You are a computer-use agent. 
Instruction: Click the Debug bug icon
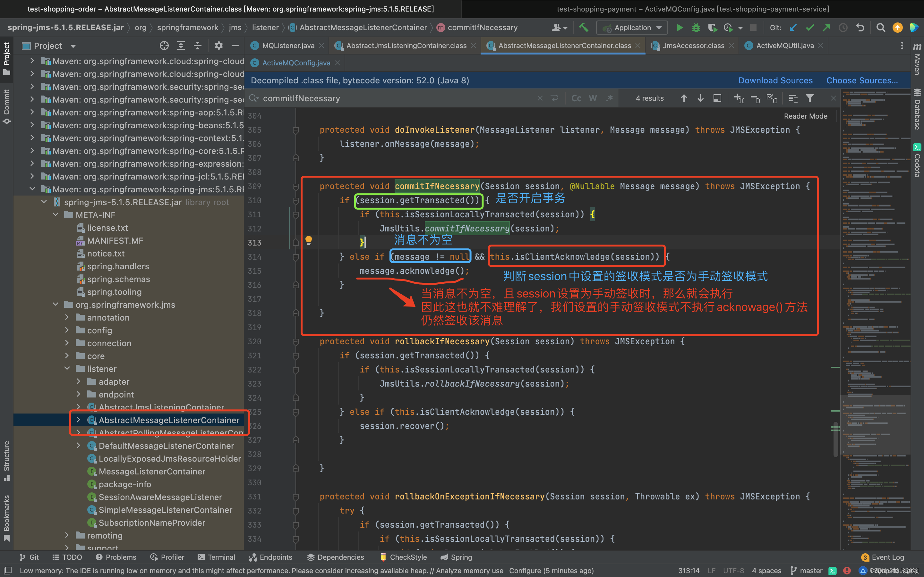pyautogui.click(x=696, y=28)
